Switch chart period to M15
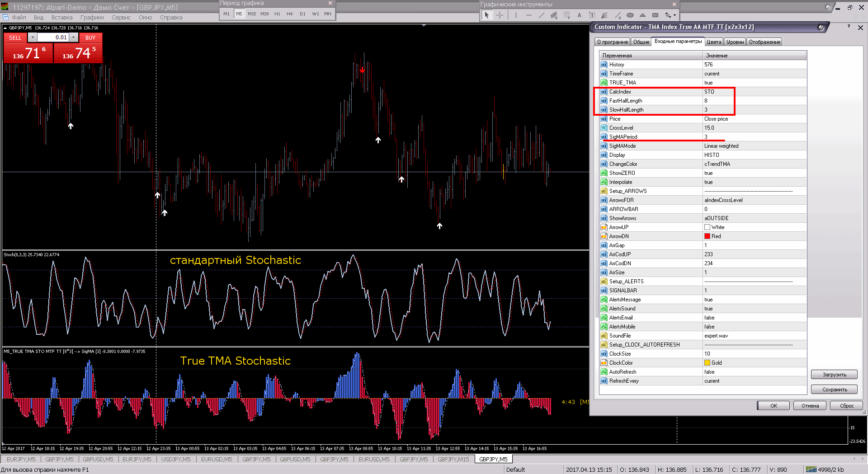 pyautogui.click(x=252, y=14)
